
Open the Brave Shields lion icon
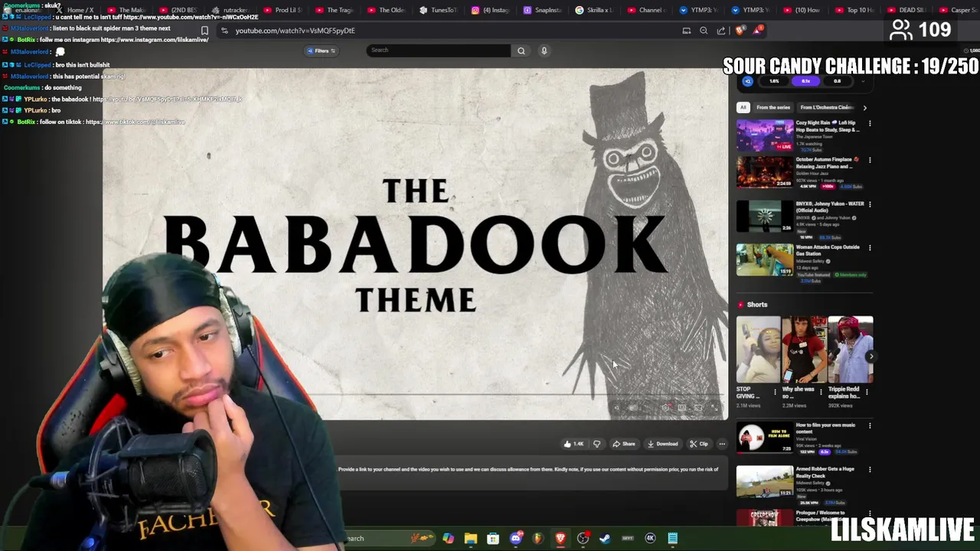pyautogui.click(x=740, y=31)
